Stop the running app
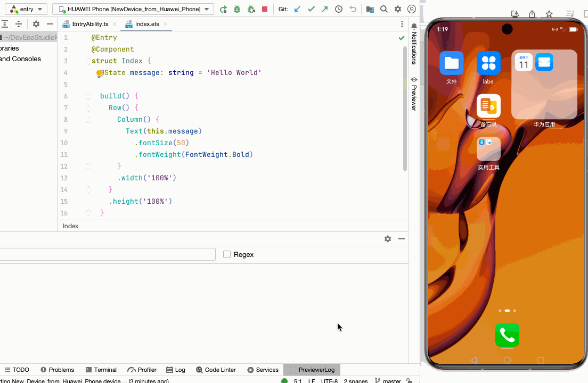Screen dimensions: 588x383 (x=265, y=9)
